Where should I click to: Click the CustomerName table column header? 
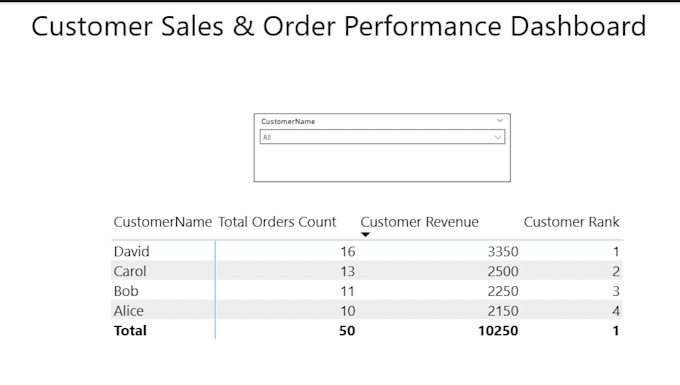[163, 222]
